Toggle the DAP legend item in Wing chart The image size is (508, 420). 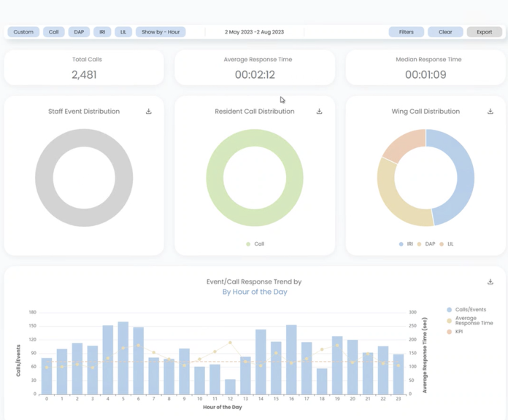426,244
